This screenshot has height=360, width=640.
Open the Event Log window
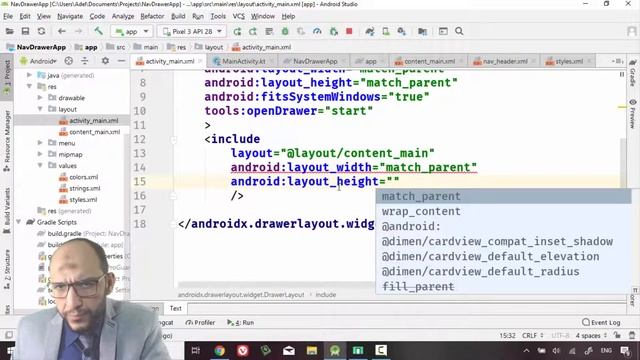tap(601, 322)
